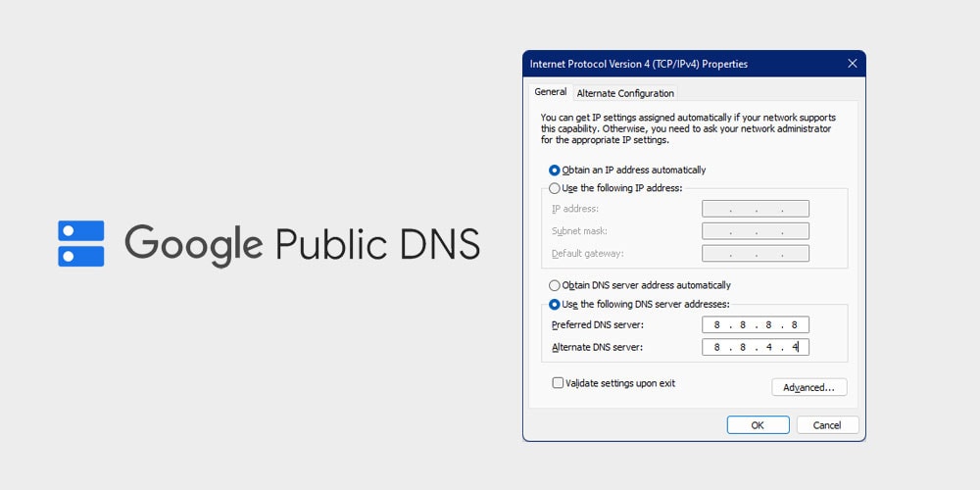Click the Default gateway label
The image size is (980, 490).
tap(587, 254)
